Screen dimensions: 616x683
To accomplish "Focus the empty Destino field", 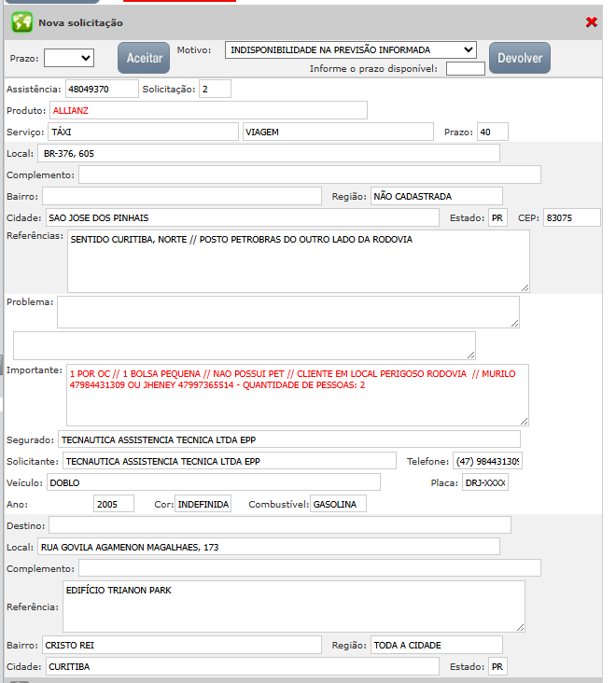I will [280, 525].
